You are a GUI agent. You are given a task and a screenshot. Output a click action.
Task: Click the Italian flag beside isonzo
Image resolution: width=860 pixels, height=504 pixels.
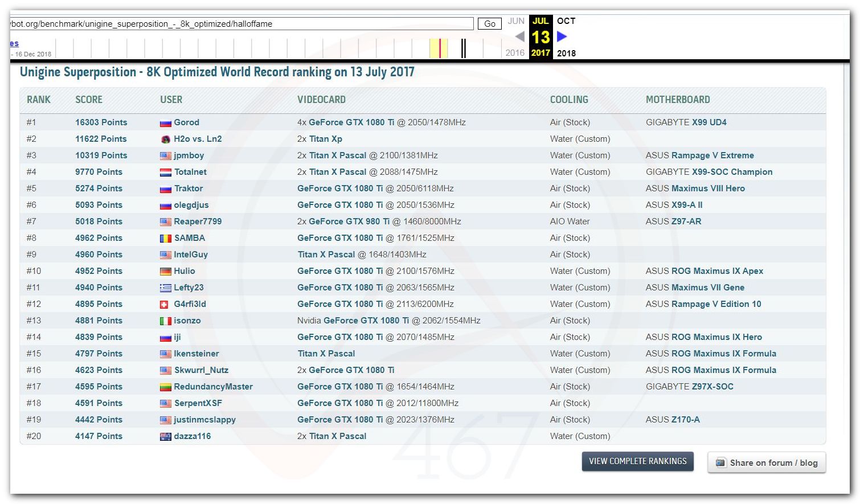click(x=166, y=321)
